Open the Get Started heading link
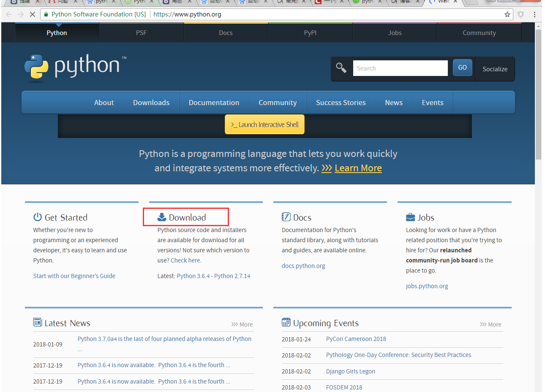Viewport: 545px width, 392px height. (66, 217)
